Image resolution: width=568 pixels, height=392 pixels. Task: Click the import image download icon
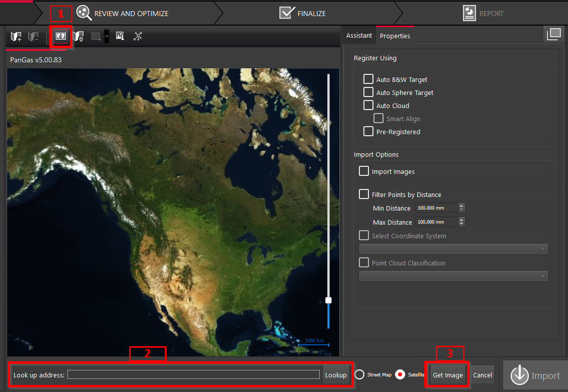120,36
